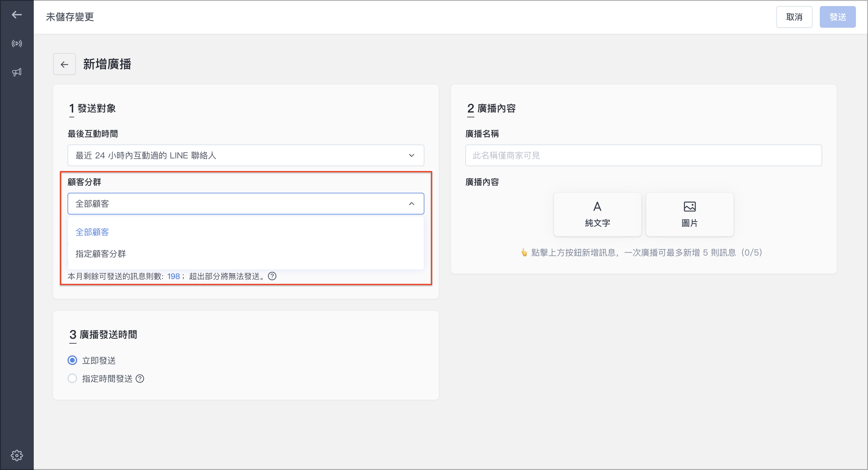
Task: Click the remaining message count 198
Action: [x=174, y=276]
